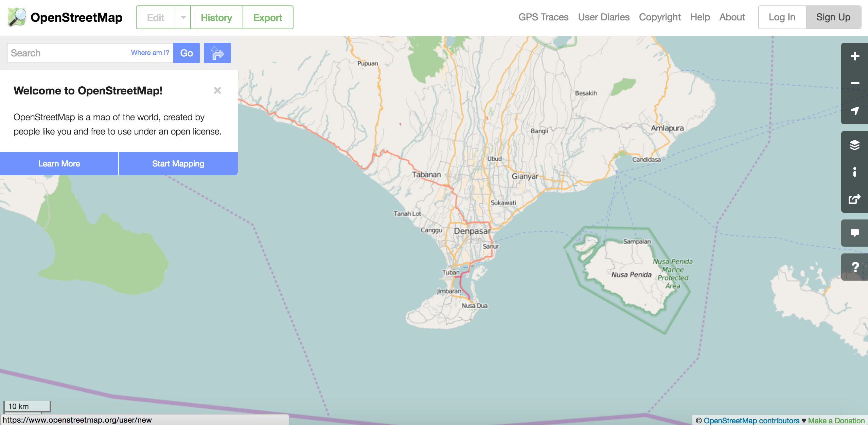Dismiss the Welcome to OpenStreetMap panel

coord(217,90)
